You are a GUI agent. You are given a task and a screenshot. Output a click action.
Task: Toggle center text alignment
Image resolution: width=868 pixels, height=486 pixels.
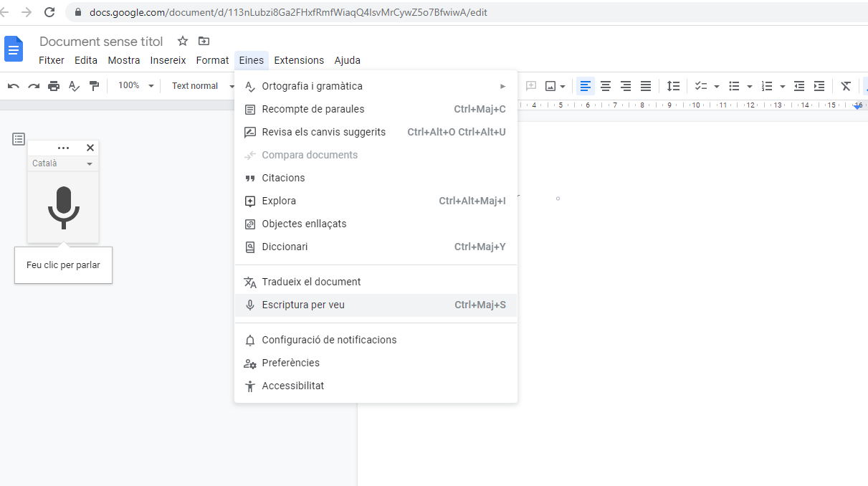606,86
